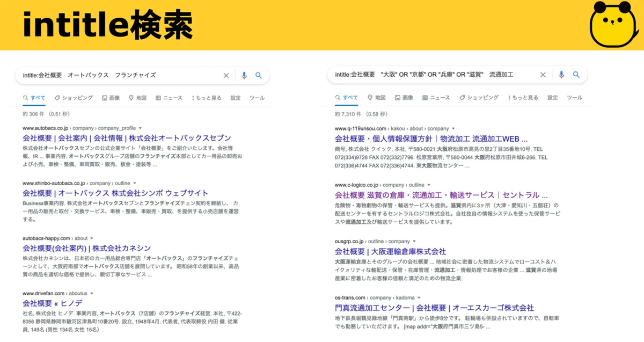
Task: Click 約 306 件 result count text
Action: (34, 114)
